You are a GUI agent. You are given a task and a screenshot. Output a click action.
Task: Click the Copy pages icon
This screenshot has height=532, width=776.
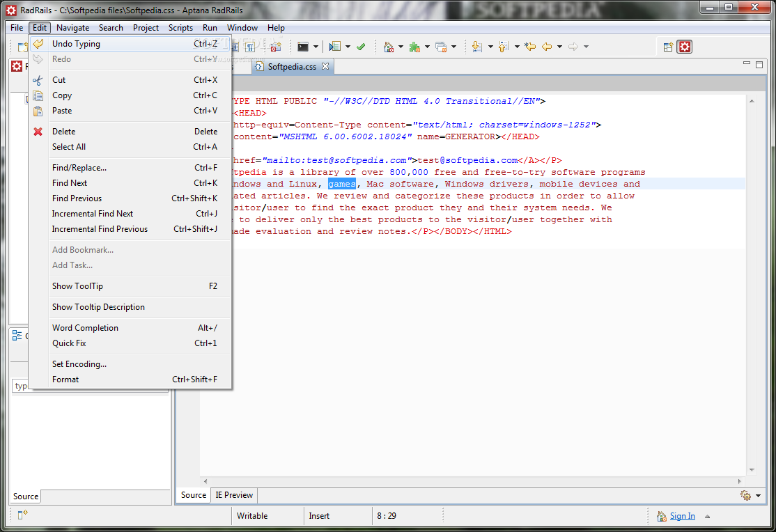pos(38,95)
